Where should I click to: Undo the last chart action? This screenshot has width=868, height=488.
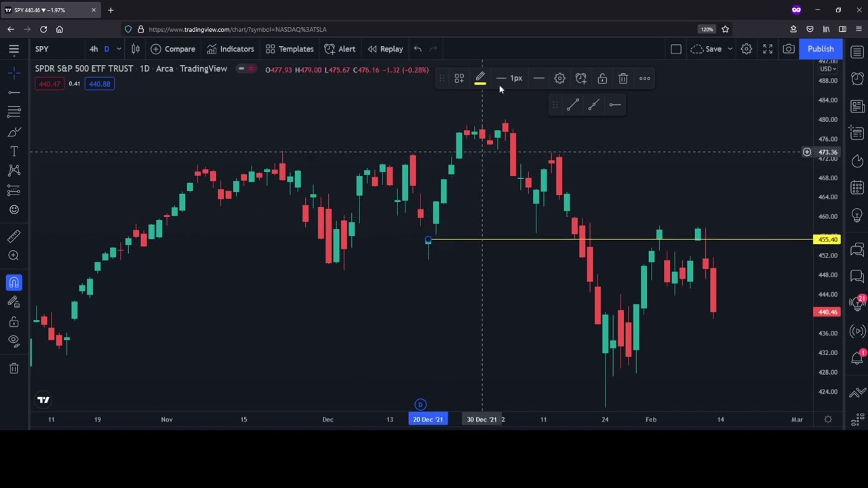click(418, 49)
